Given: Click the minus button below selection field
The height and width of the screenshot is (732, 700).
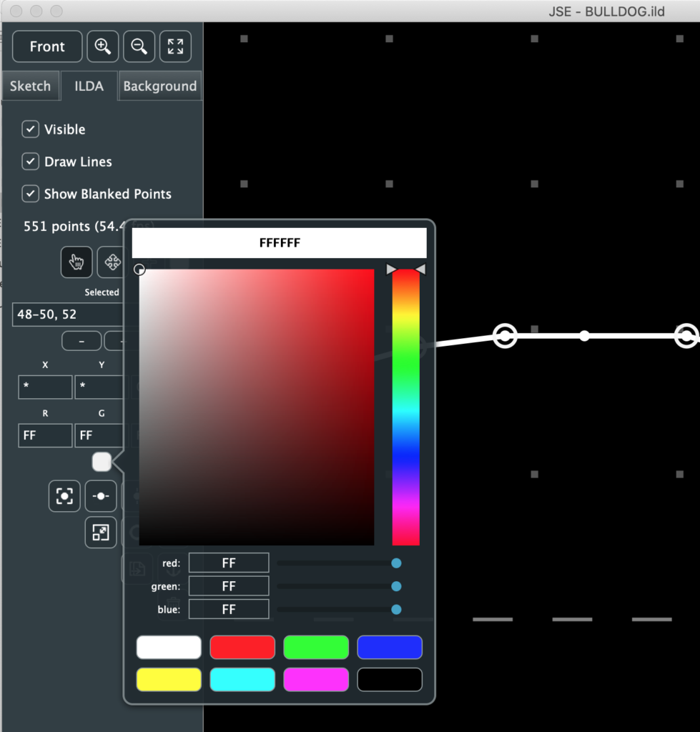Looking at the screenshot, I should (x=81, y=341).
